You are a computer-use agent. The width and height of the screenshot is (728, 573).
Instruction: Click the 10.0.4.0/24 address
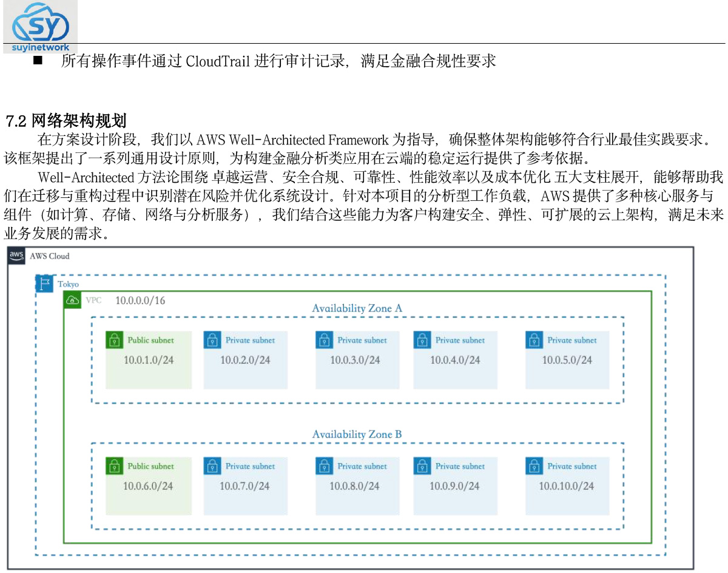pos(455,360)
